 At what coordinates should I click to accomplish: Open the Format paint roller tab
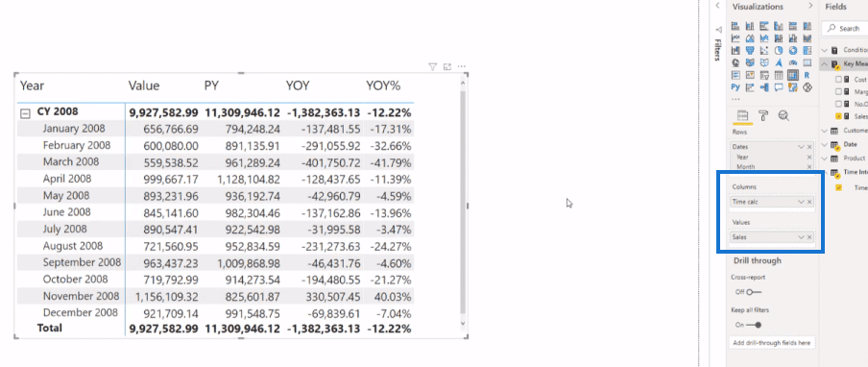(x=763, y=115)
